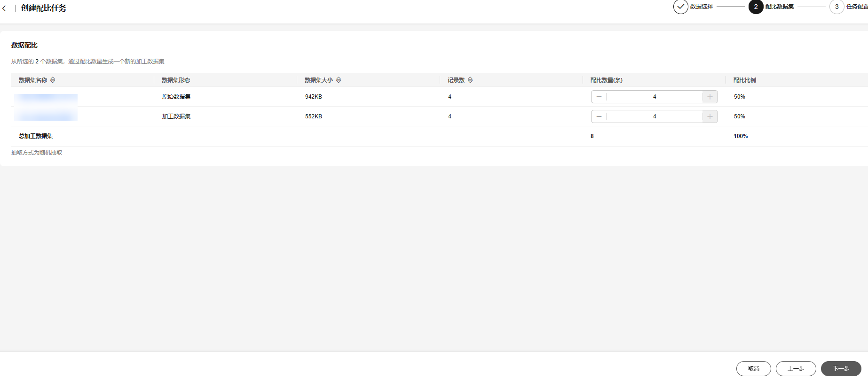Image resolution: width=868 pixels, height=379 pixels.
Task: Decrease 配比数量 for 加工数据集 row
Action: click(x=599, y=116)
